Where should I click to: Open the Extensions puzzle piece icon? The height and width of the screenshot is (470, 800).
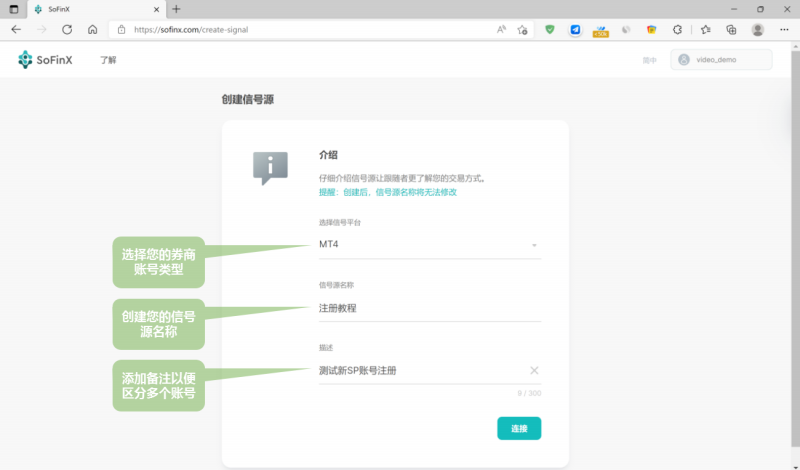click(677, 30)
